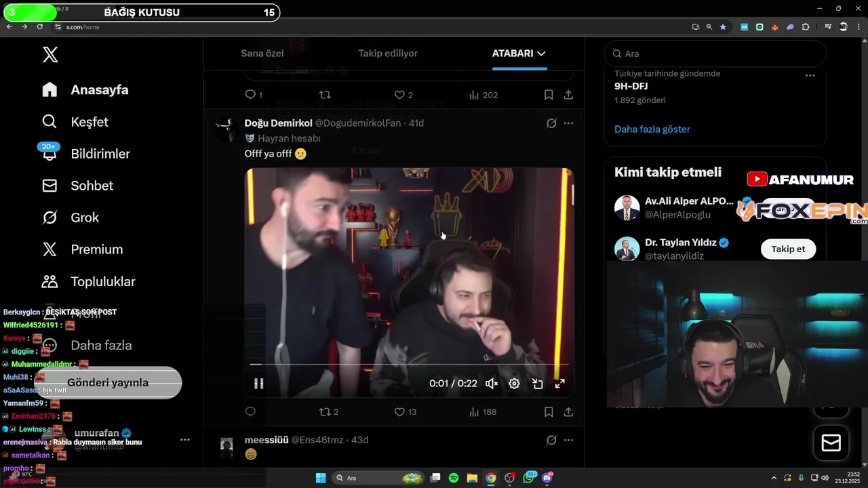This screenshot has height=488, width=868.
Task: Share the Doğu Demirkol post
Action: [568, 411]
